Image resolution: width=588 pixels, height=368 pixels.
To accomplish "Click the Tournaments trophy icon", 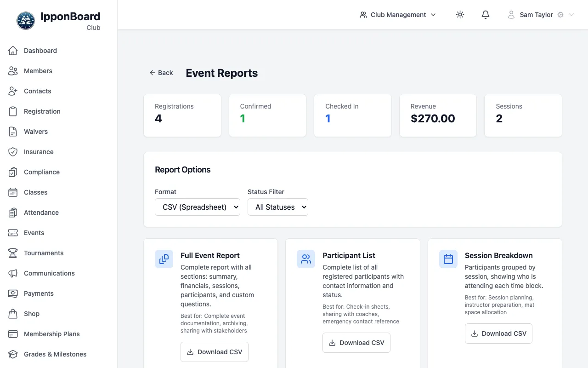I will click(13, 253).
